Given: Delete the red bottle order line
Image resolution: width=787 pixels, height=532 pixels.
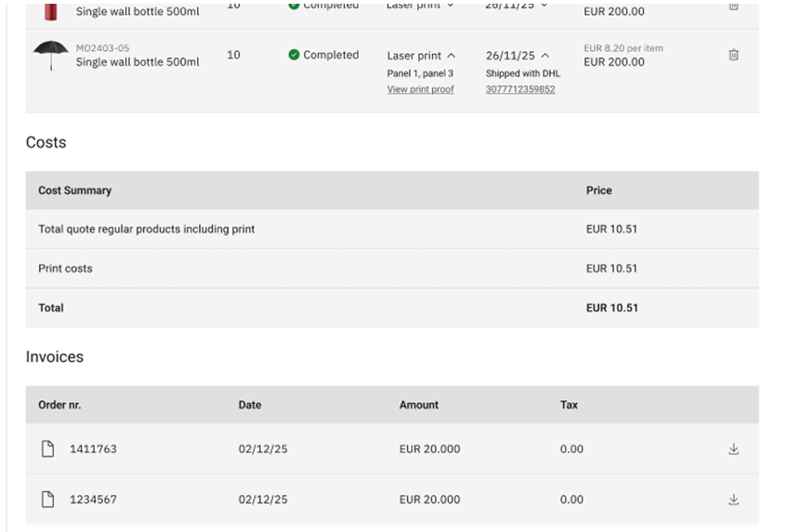Looking at the screenshot, I should (x=733, y=6).
